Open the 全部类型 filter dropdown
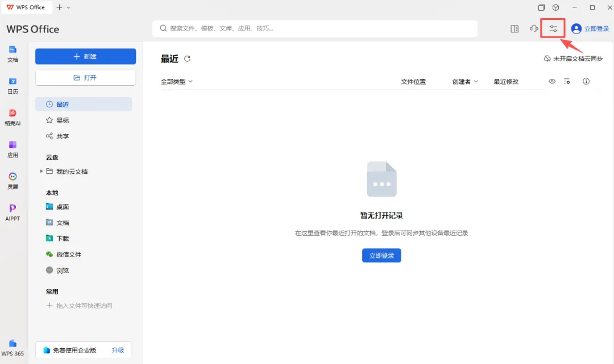This screenshot has height=364, width=614. (x=177, y=81)
